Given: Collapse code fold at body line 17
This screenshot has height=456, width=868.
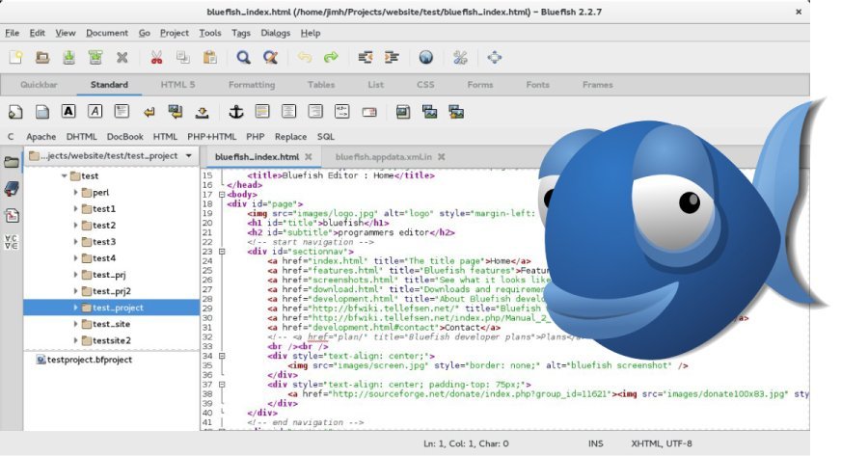Looking at the screenshot, I should coord(222,195).
